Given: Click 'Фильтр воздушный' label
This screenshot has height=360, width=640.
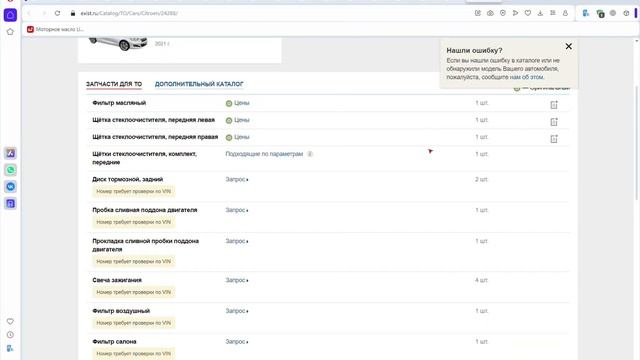Looking at the screenshot, I should 121,311.
